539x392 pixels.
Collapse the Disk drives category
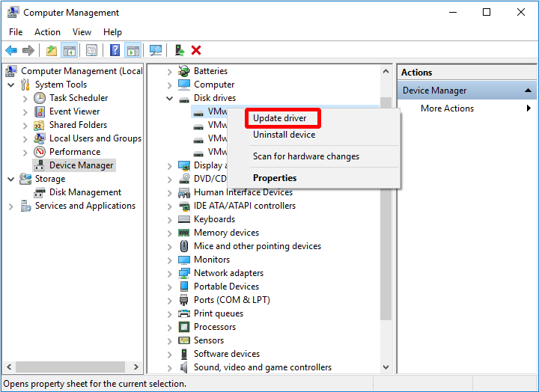[169, 98]
